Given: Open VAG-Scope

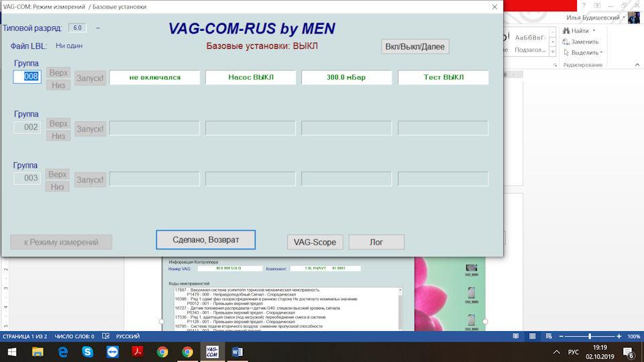Looking at the screenshot, I should pyautogui.click(x=315, y=242).
